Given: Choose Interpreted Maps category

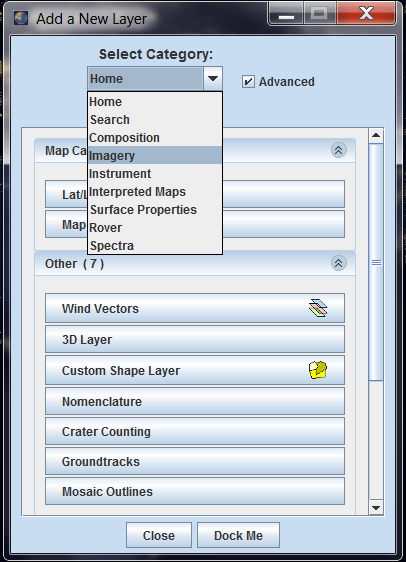Looking at the screenshot, I should [155, 192].
